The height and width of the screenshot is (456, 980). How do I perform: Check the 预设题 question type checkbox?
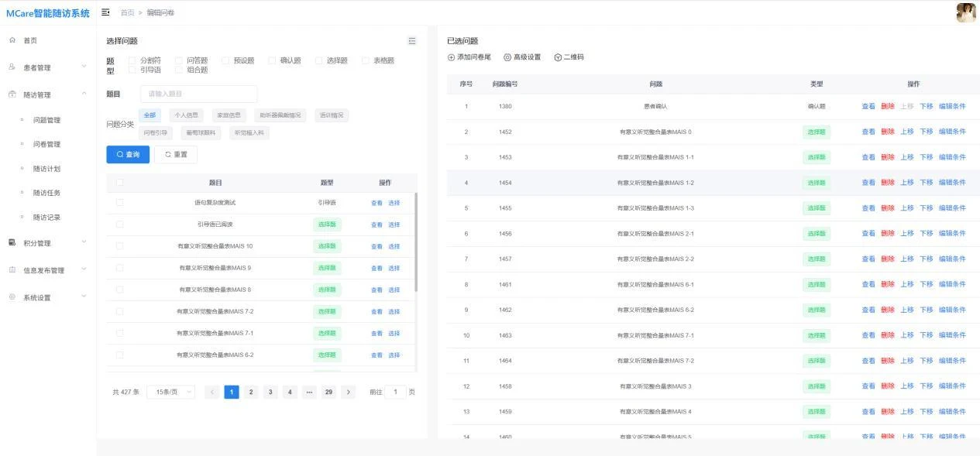point(225,60)
